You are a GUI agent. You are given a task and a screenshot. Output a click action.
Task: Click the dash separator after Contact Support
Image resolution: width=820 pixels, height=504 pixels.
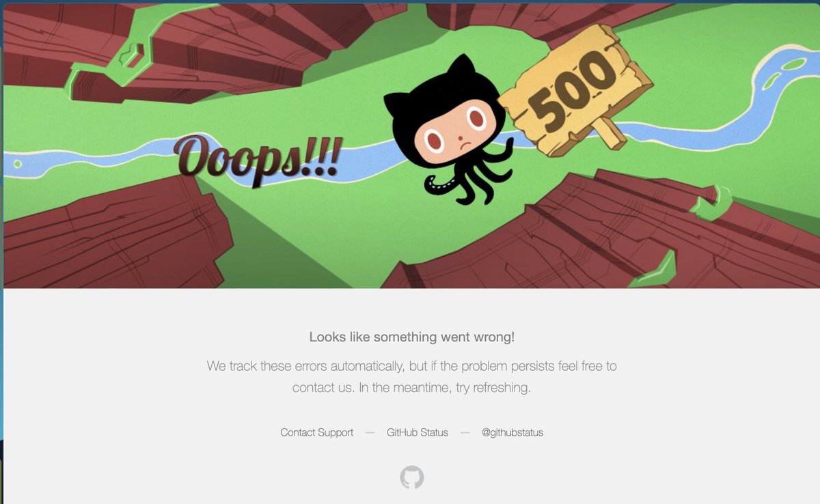pyautogui.click(x=370, y=432)
